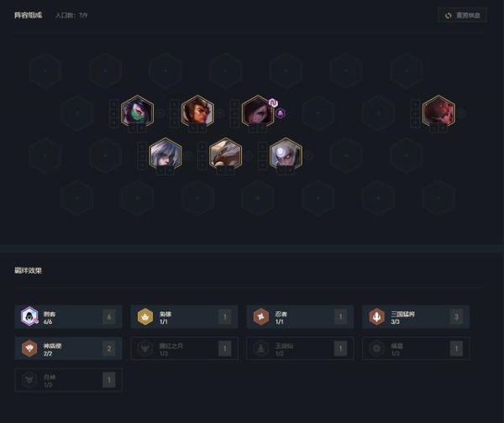Viewport: 504px width, 423px height.
Task: Click the 忍者 1/1 ninja trait icon
Action: coord(261,316)
